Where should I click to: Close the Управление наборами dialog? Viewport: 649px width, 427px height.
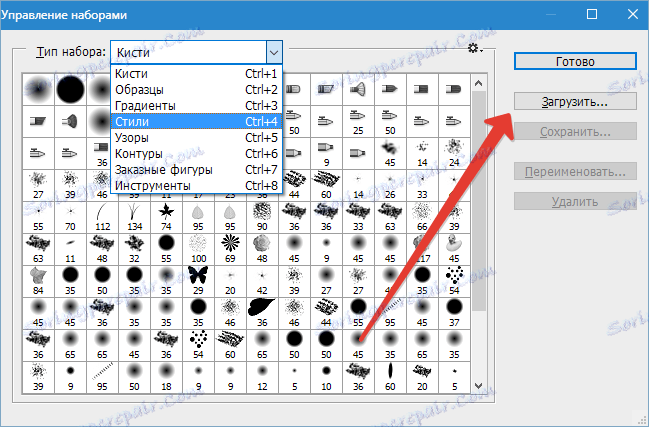tap(632, 14)
